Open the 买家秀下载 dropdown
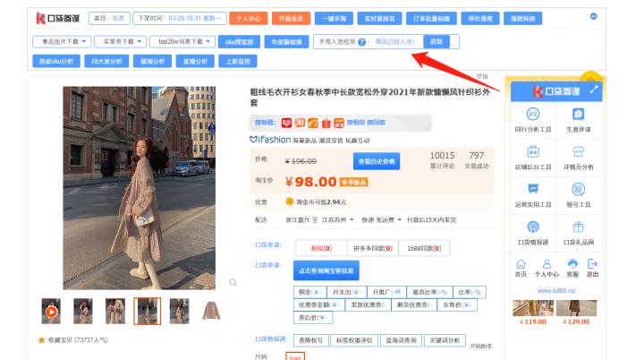This screenshot has height=360, width=644. [x=121, y=41]
